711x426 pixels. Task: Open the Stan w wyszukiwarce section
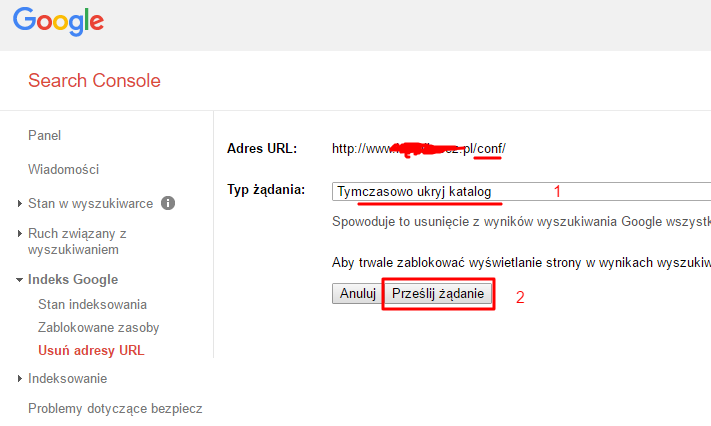pyautogui.click(x=91, y=204)
